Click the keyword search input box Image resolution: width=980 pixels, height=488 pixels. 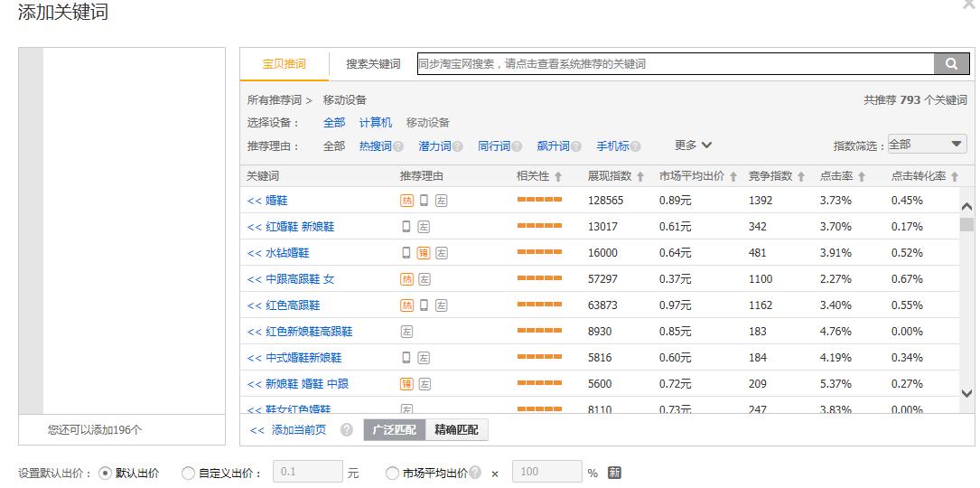676,63
